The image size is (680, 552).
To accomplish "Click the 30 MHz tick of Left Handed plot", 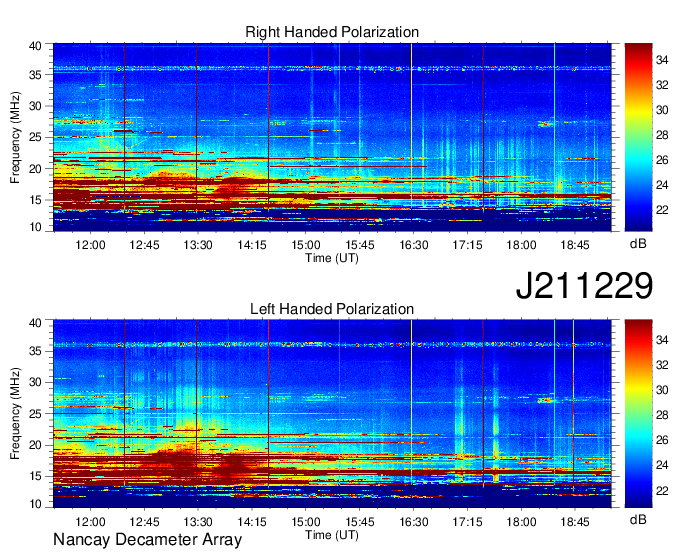I will 35,382.
